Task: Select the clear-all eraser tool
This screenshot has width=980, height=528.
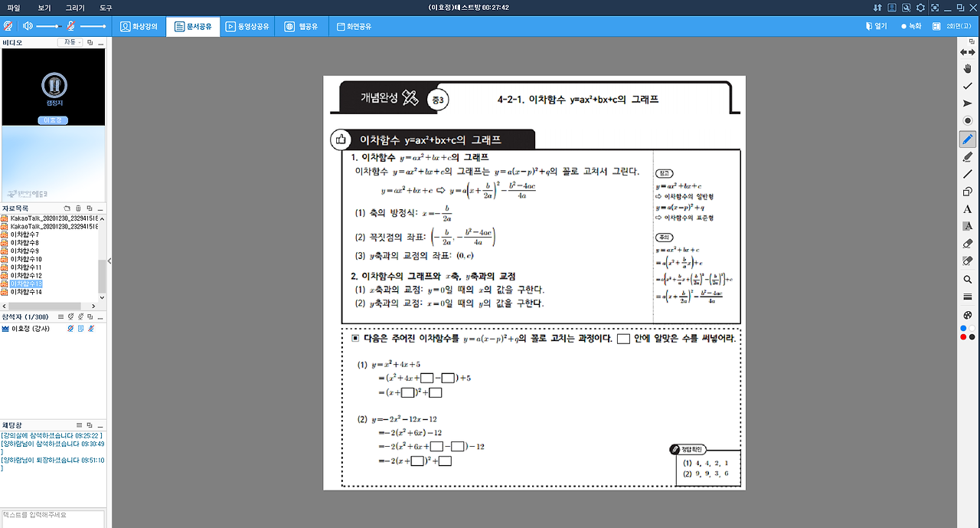Action: click(x=968, y=261)
